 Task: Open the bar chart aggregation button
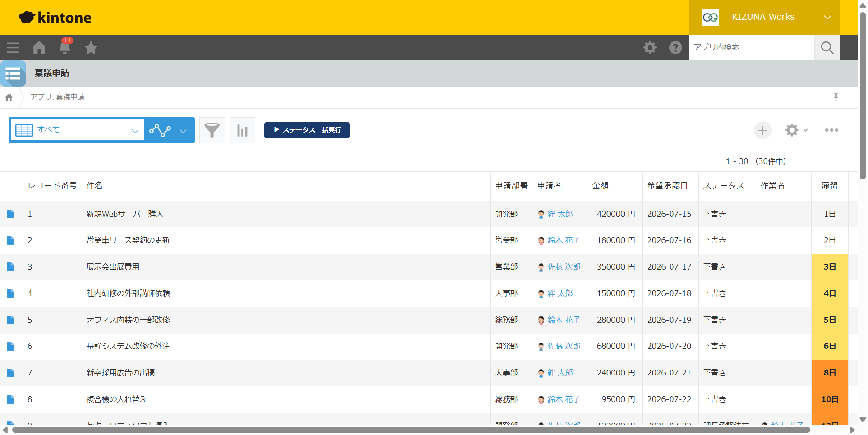coord(242,130)
